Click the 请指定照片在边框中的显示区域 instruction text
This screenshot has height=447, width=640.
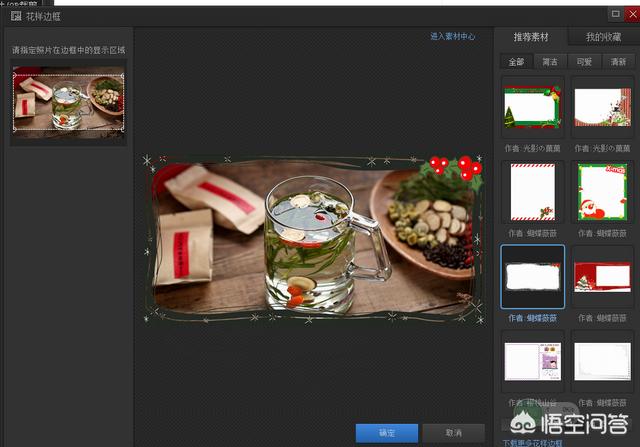[69, 50]
